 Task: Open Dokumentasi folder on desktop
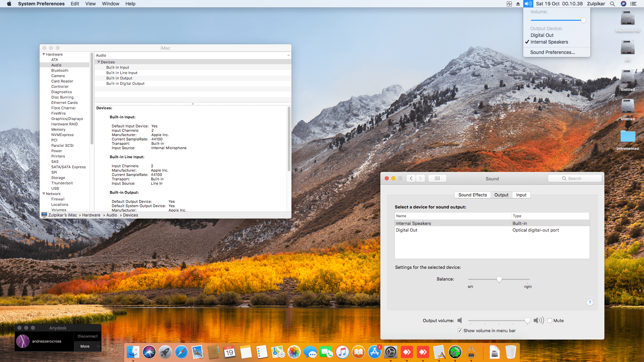coord(628,140)
